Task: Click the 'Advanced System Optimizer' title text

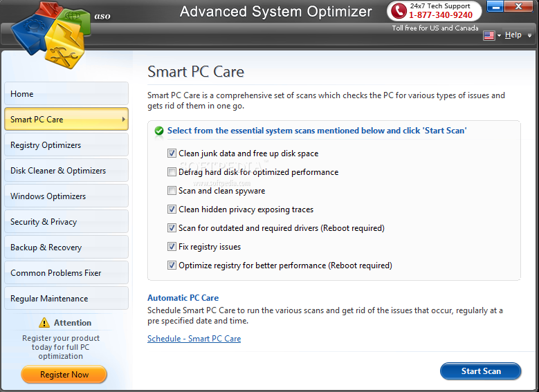Action: point(275,12)
